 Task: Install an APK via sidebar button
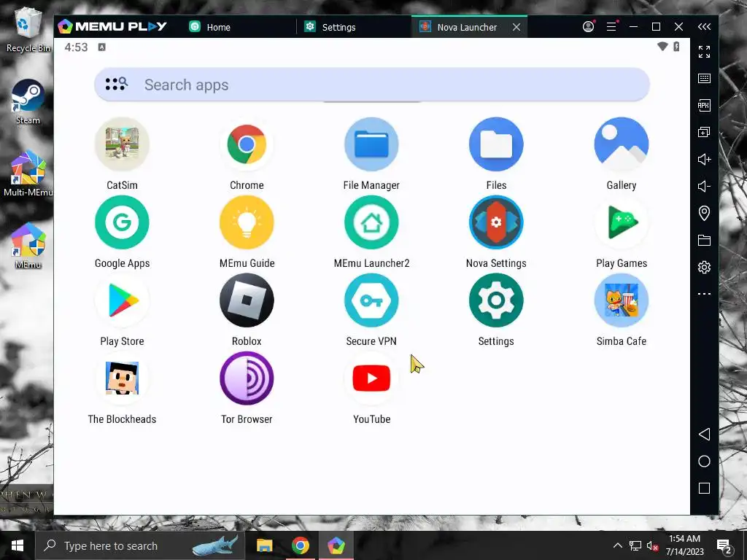click(704, 105)
